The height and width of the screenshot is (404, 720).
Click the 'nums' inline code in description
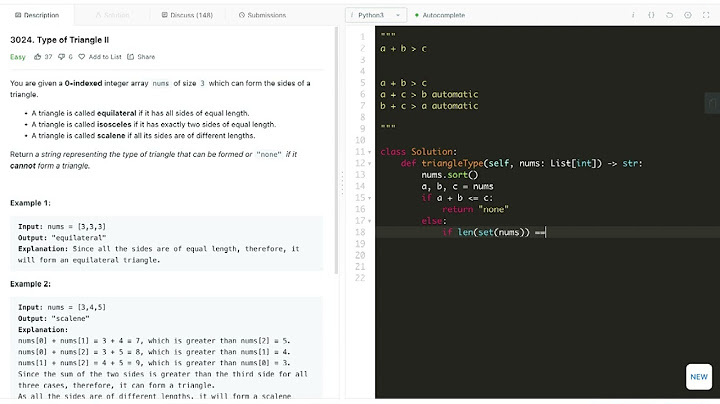coord(161,84)
